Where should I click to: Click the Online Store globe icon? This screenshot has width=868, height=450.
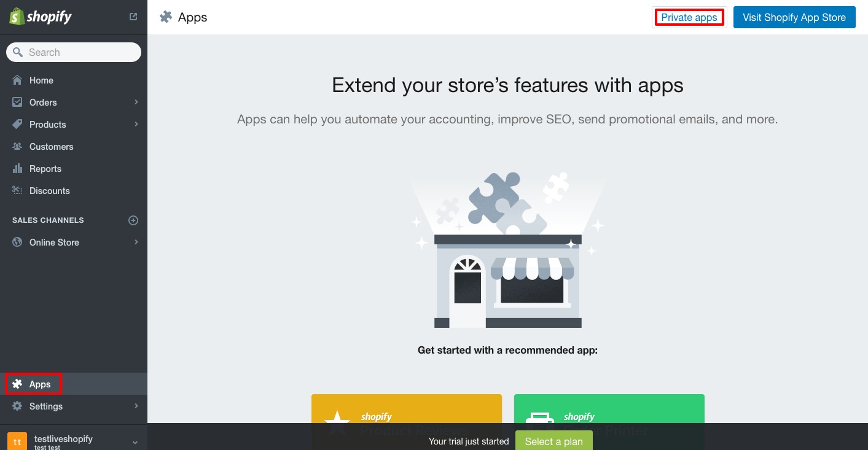click(x=17, y=242)
